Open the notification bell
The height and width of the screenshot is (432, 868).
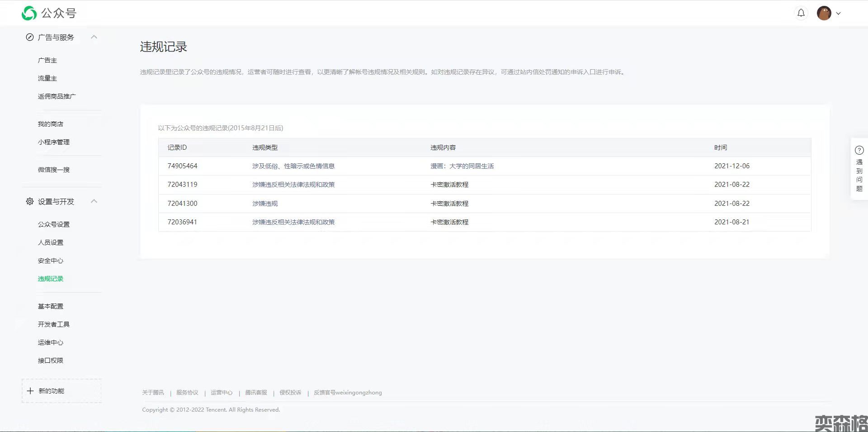click(x=801, y=13)
